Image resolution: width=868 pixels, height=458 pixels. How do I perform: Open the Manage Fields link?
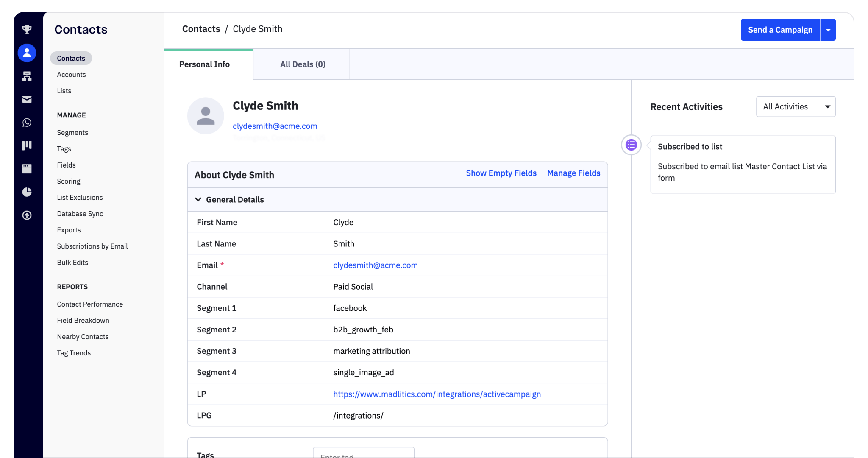point(573,173)
